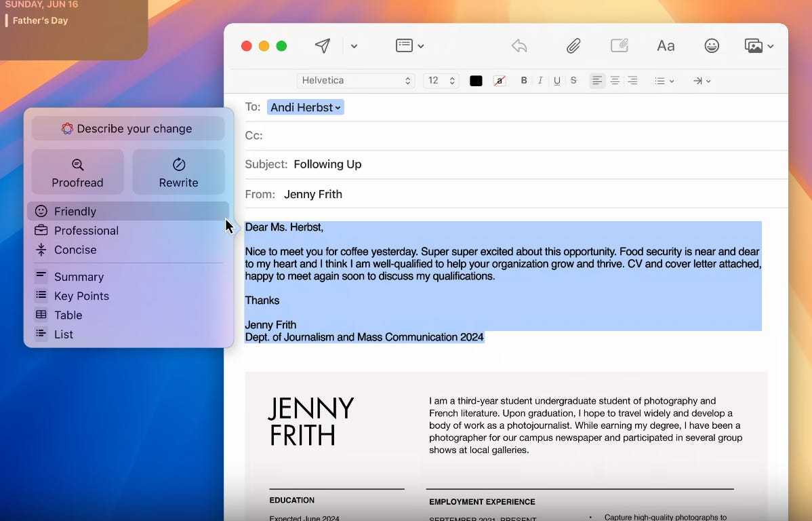The image size is (812, 521).
Task: Align text left
Action: point(597,80)
